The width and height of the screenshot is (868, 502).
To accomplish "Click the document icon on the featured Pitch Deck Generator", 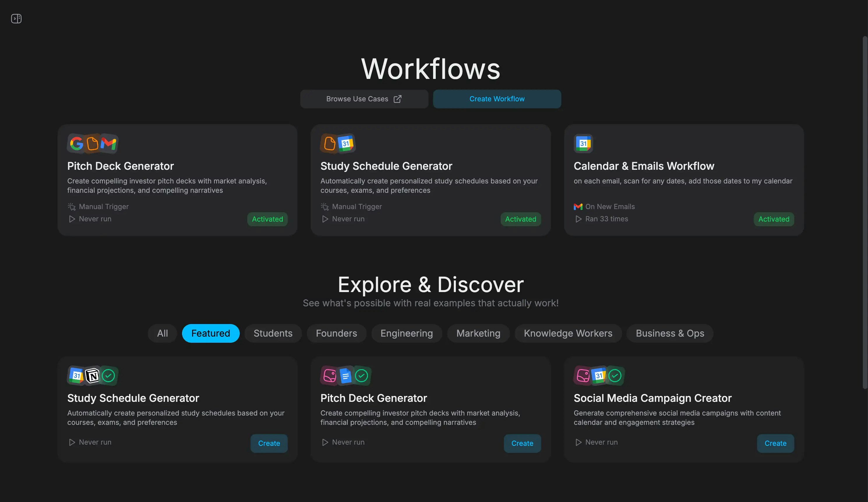I will tap(345, 376).
